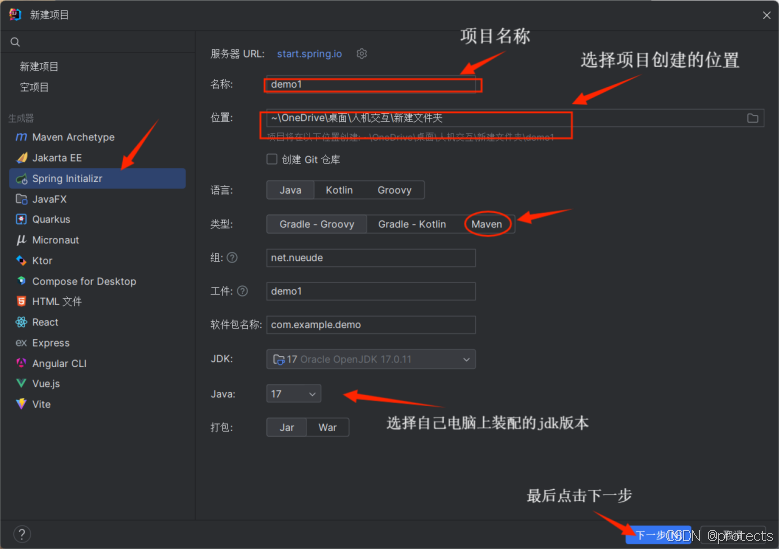Select Compose for Desktop generator
Screen dimensions: 779x550
pyautogui.click(x=97, y=281)
